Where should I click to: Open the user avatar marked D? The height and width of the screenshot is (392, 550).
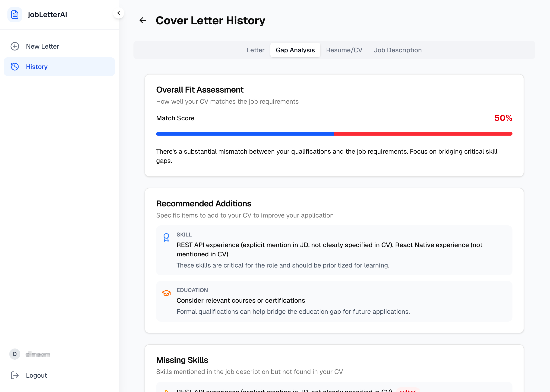(15, 354)
